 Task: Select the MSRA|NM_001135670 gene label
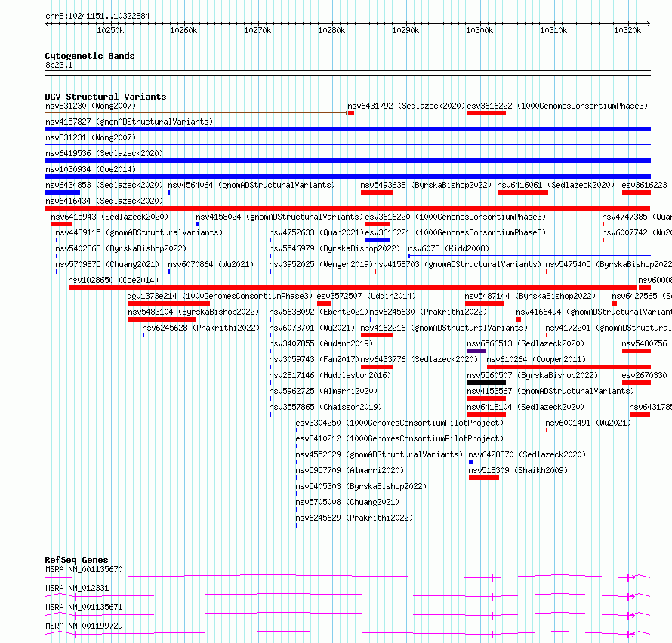[x=84, y=569]
